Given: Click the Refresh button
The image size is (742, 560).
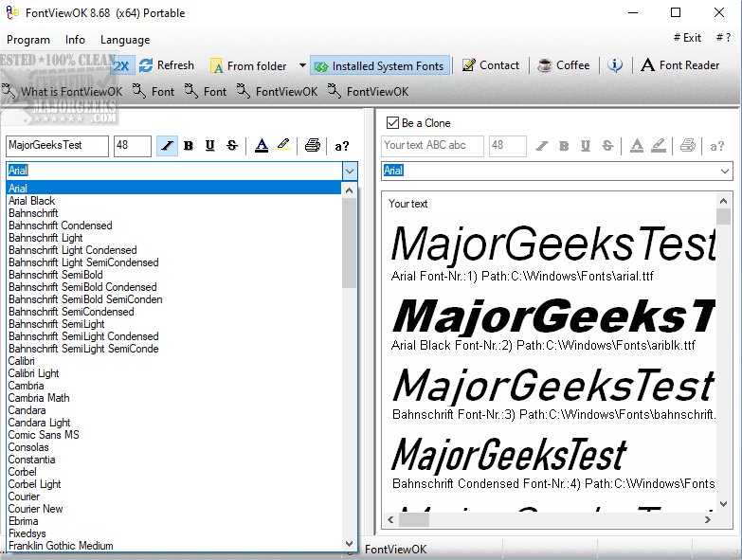Looking at the screenshot, I should pyautogui.click(x=167, y=65).
